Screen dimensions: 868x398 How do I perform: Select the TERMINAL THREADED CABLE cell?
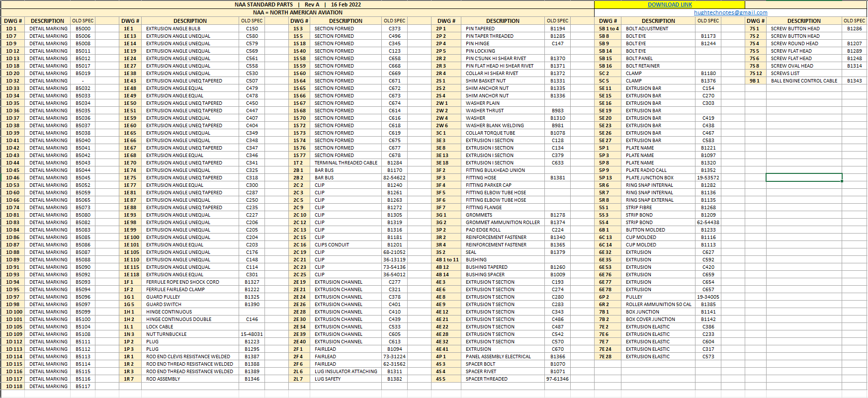pyautogui.click(x=346, y=162)
